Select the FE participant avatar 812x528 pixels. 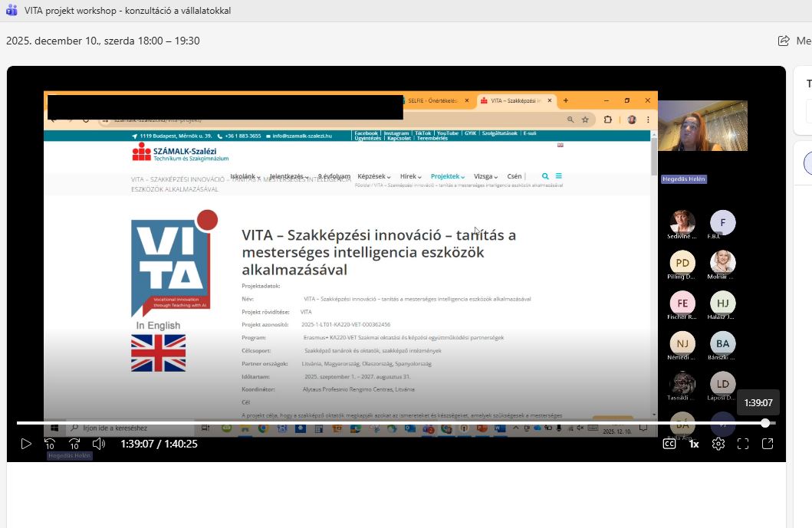pyautogui.click(x=682, y=303)
